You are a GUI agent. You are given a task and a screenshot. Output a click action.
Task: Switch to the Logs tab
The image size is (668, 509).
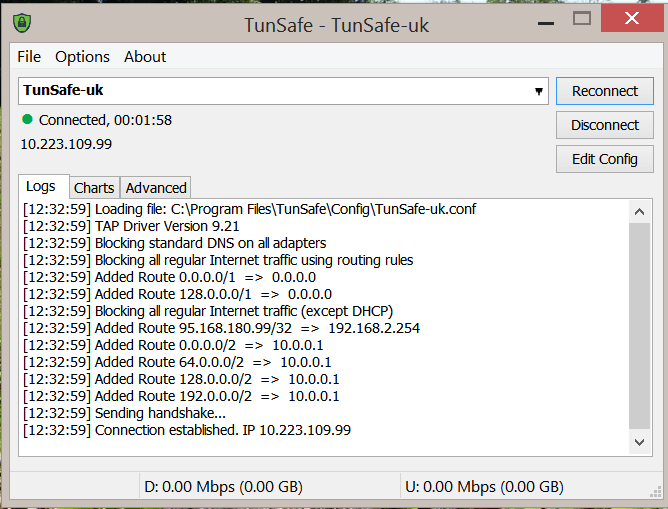click(41, 187)
